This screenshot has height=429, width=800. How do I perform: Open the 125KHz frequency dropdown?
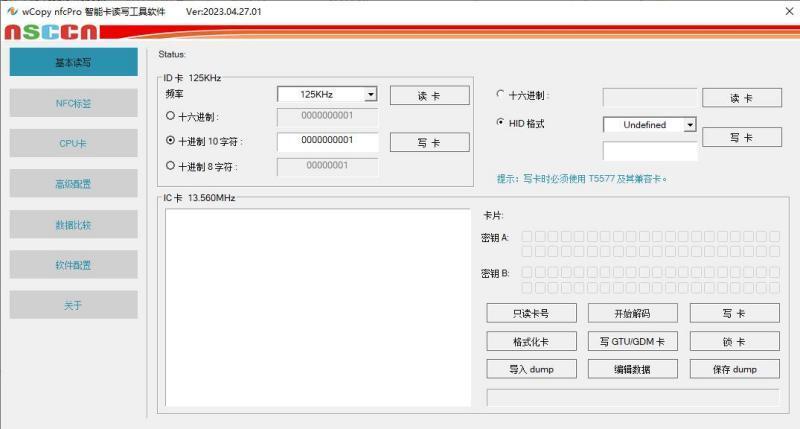click(371, 95)
